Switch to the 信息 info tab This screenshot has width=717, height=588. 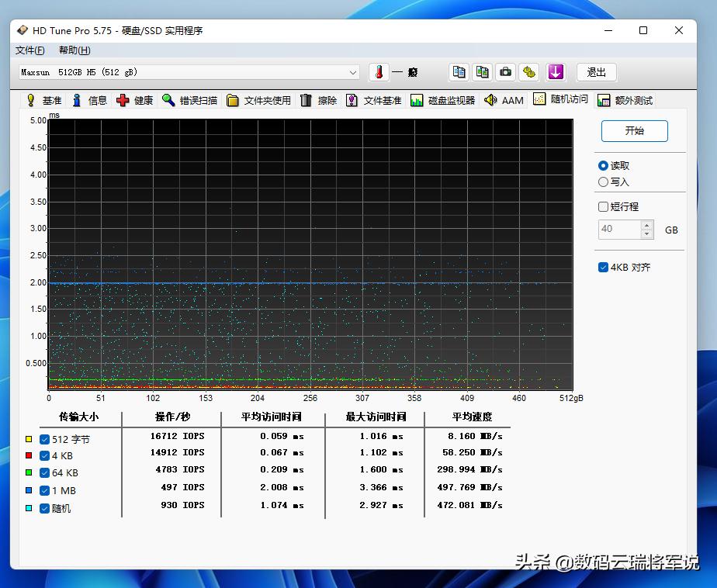click(90, 100)
